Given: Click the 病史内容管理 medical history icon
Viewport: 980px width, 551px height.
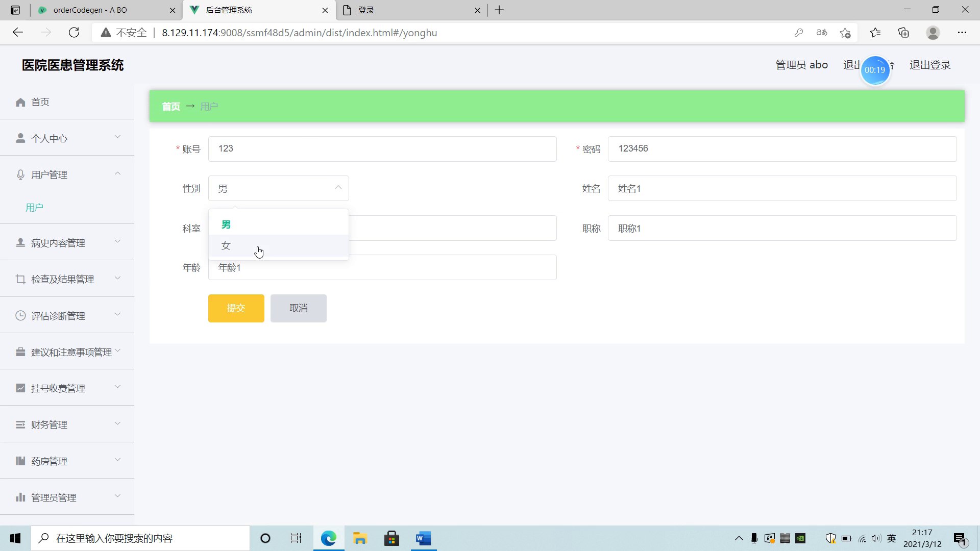Looking at the screenshot, I should [x=20, y=243].
